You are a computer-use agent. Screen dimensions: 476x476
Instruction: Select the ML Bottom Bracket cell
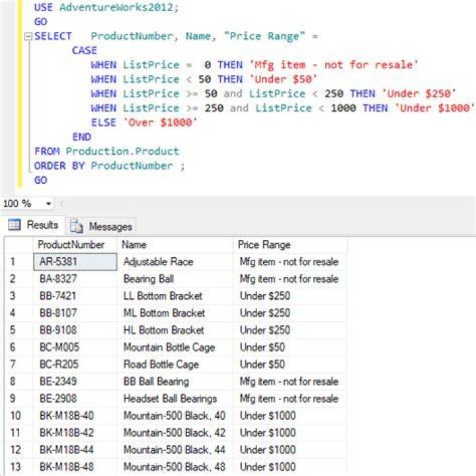pos(175,313)
